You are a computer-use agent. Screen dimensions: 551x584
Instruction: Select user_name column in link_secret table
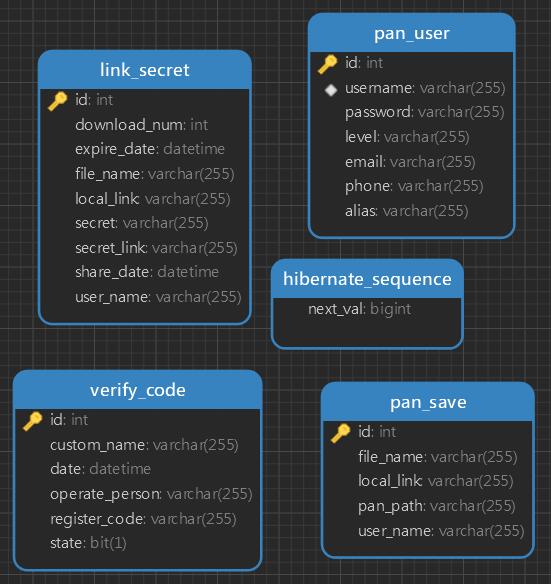coord(158,297)
